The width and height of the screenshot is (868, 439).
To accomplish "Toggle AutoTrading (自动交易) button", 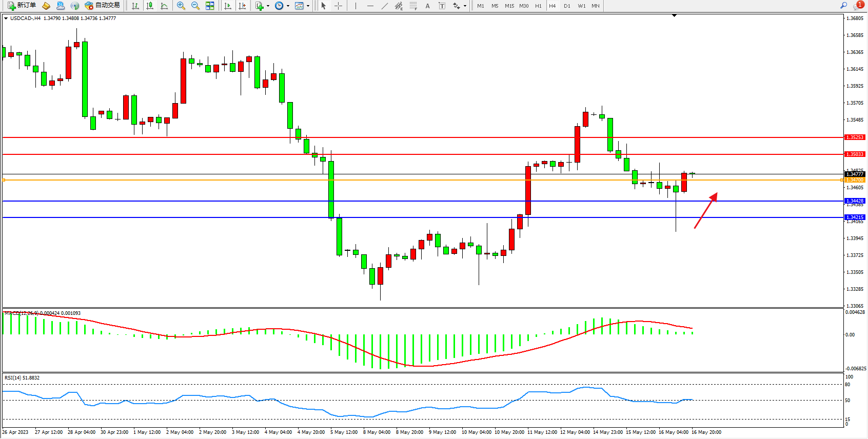I will [x=103, y=6].
